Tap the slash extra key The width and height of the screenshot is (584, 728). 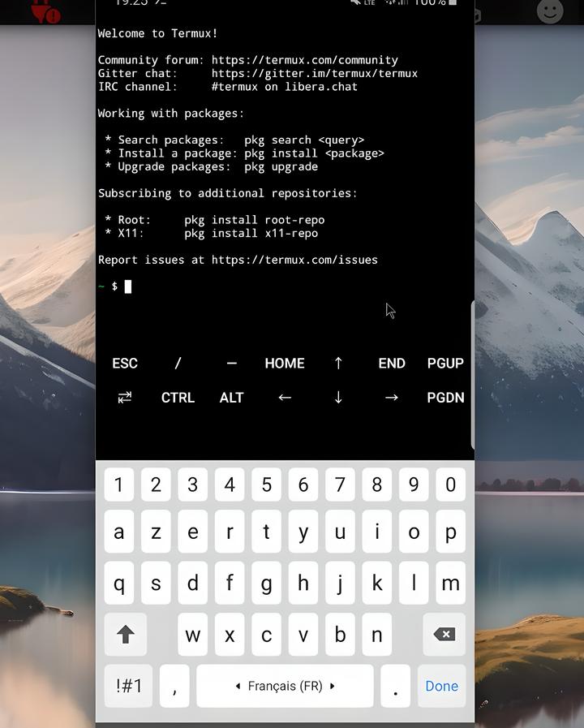(178, 363)
